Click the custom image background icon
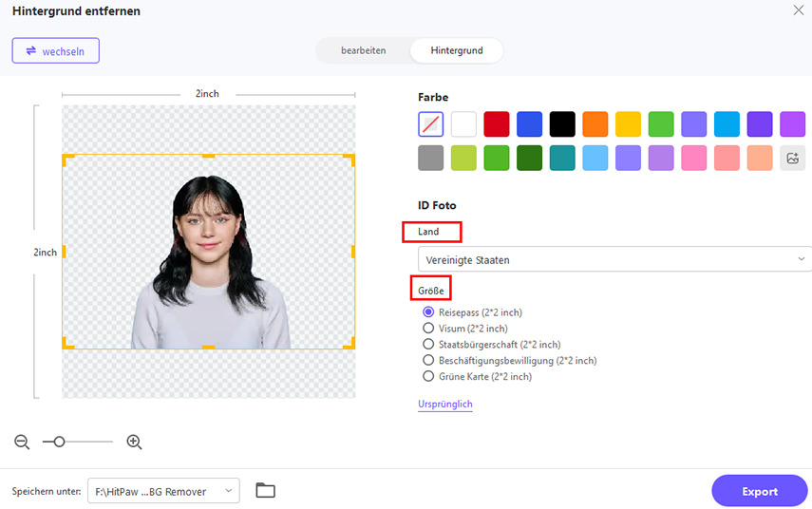Screen dimensions: 812x509 (792, 158)
